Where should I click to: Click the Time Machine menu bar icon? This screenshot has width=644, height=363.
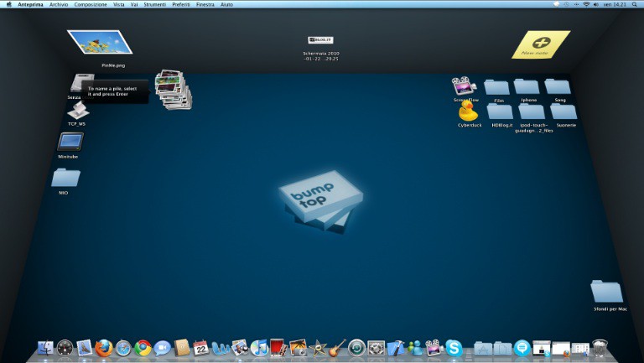566,4
